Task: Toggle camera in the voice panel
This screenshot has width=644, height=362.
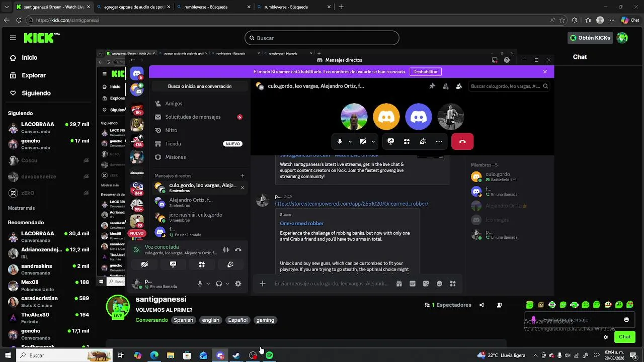Action: 144,264
